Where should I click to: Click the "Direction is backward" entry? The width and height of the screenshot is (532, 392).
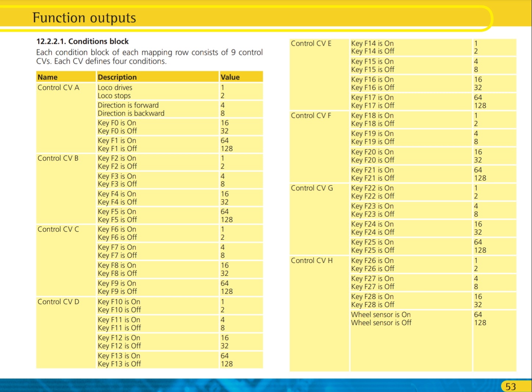pos(131,113)
